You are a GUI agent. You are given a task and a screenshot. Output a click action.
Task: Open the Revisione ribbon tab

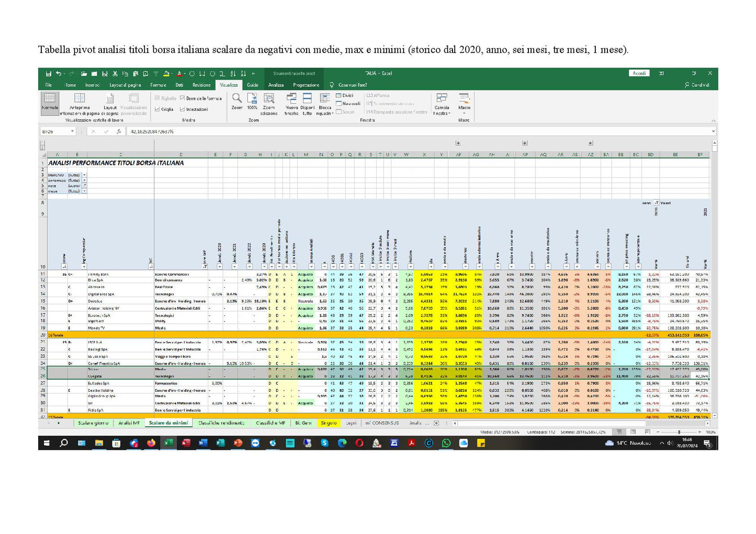coord(201,85)
